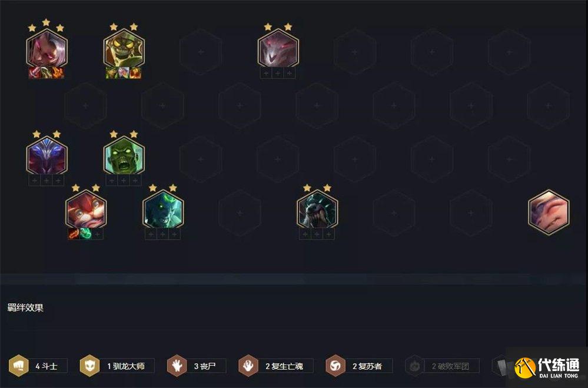Viewport: 588px width, 388px height.
Task: Select the green zombie face champion
Action: tap(124, 155)
